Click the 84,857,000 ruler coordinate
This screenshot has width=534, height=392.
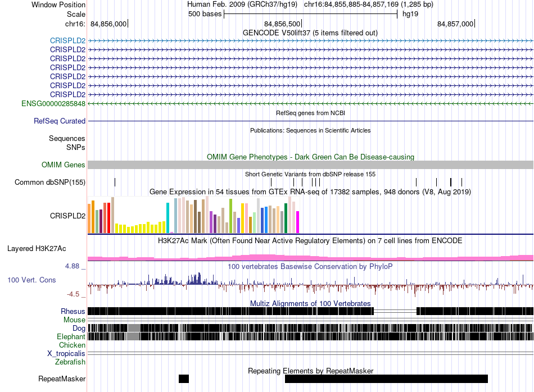coord(455,24)
